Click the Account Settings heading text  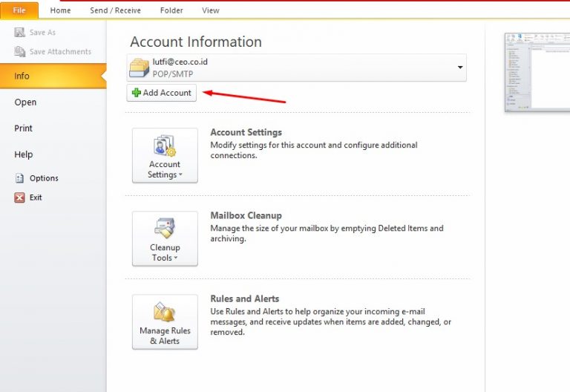pos(246,132)
